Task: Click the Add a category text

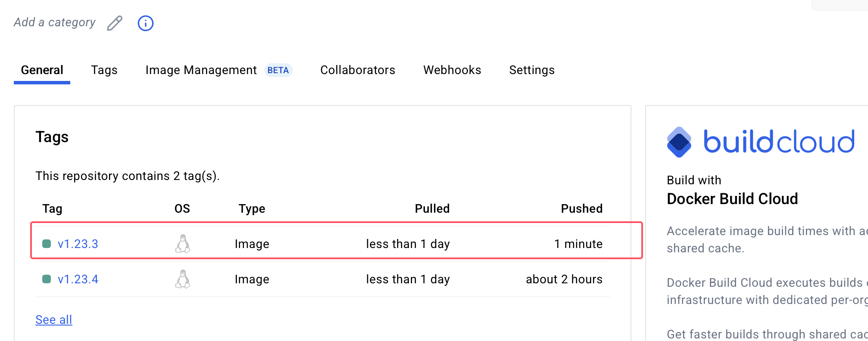Action: pos(55,22)
